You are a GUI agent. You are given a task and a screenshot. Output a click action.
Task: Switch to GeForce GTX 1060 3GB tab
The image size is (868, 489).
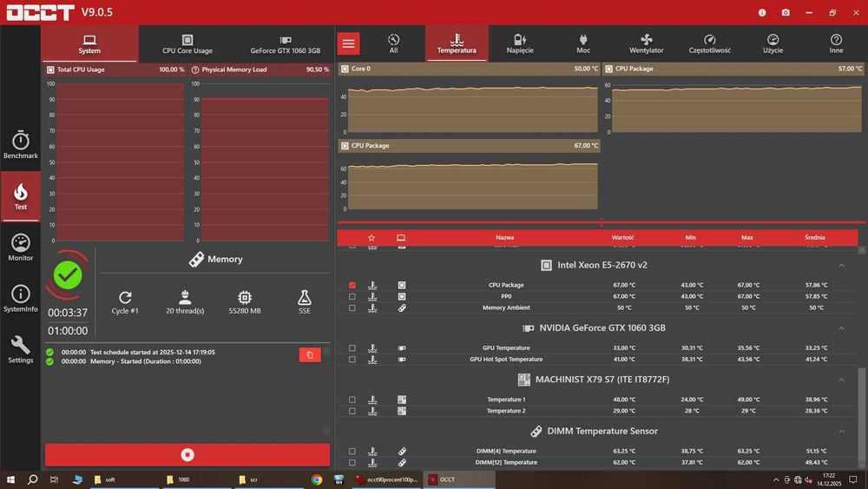[285, 43]
